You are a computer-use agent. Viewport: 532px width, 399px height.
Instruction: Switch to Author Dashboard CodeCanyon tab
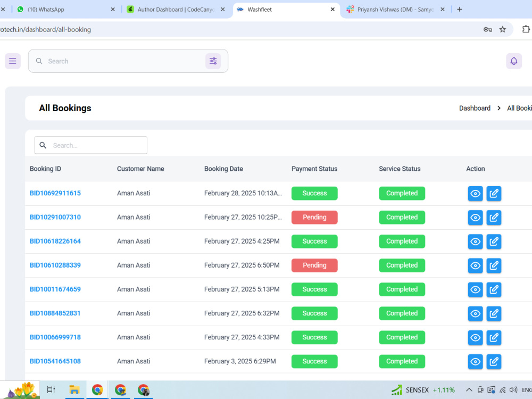coord(176,10)
